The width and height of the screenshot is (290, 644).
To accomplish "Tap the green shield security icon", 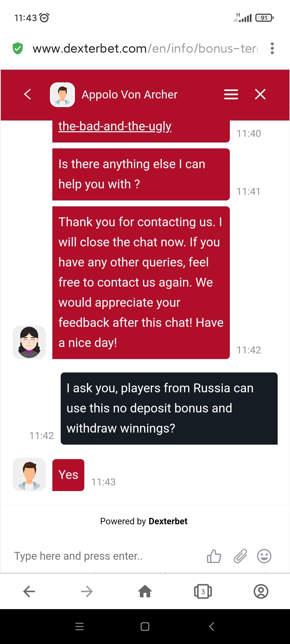I will (x=18, y=48).
